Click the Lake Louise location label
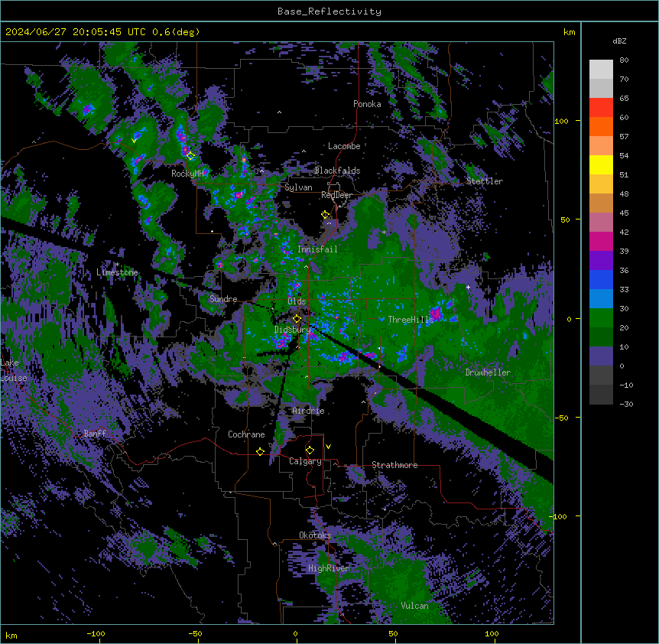Image resolution: width=659 pixels, height=644 pixels. 14,370
